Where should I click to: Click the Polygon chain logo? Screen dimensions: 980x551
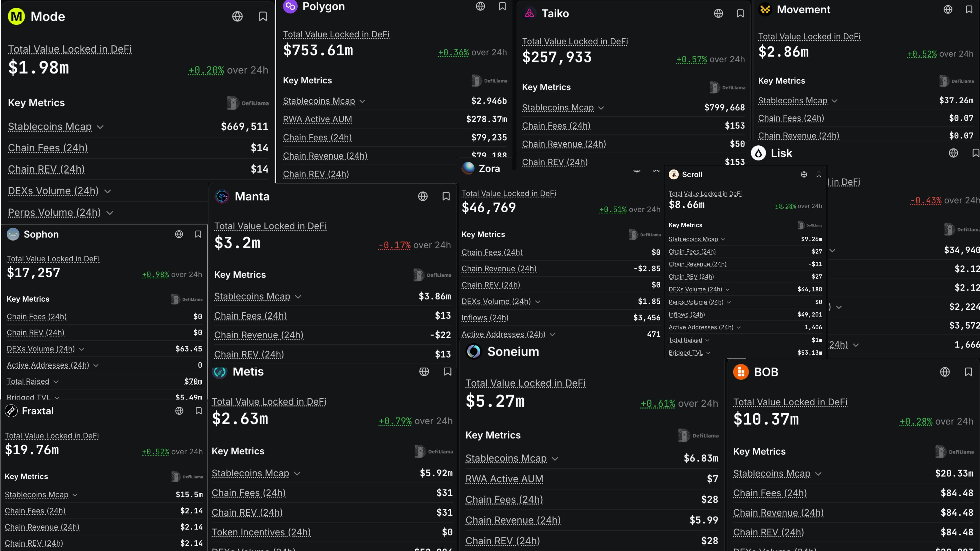click(290, 6)
